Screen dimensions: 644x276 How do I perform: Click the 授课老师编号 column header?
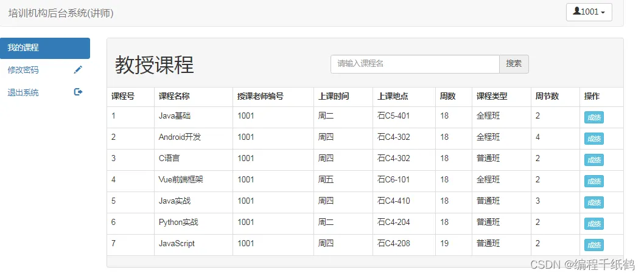[261, 97]
